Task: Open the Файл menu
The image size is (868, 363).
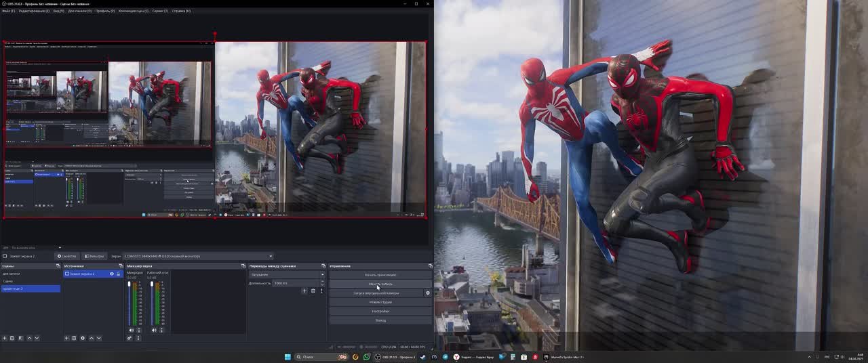Action: coord(8,11)
